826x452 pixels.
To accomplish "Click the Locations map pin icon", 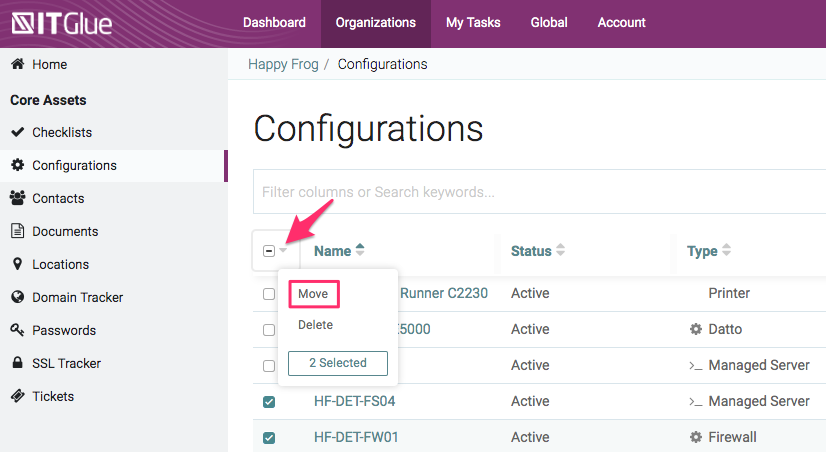I will (x=18, y=264).
